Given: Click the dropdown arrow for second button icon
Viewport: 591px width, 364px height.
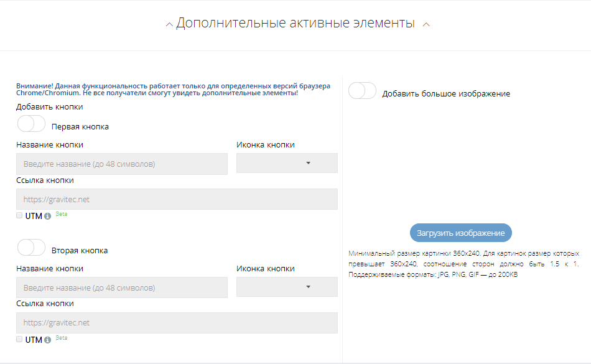Looking at the screenshot, I should click(x=309, y=287).
